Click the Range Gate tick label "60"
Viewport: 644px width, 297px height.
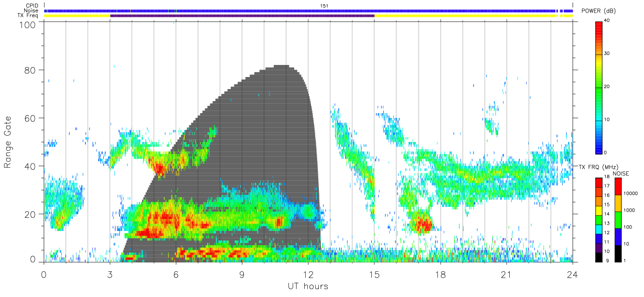30,118
